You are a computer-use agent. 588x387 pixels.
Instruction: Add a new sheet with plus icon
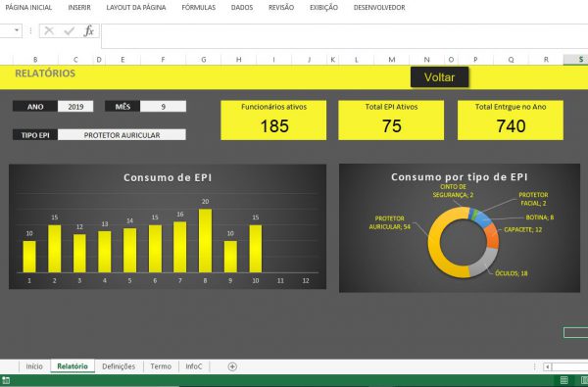click(232, 366)
